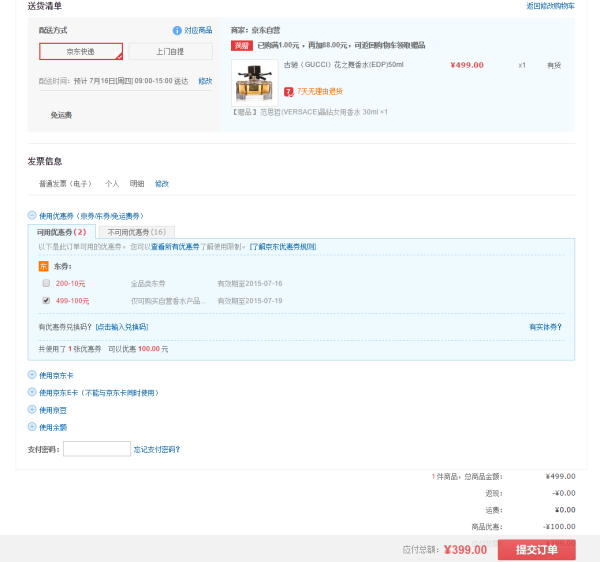Screen dimensions: 600x562
Task: Click the red 7-day return badge icon
Action: tap(289, 92)
